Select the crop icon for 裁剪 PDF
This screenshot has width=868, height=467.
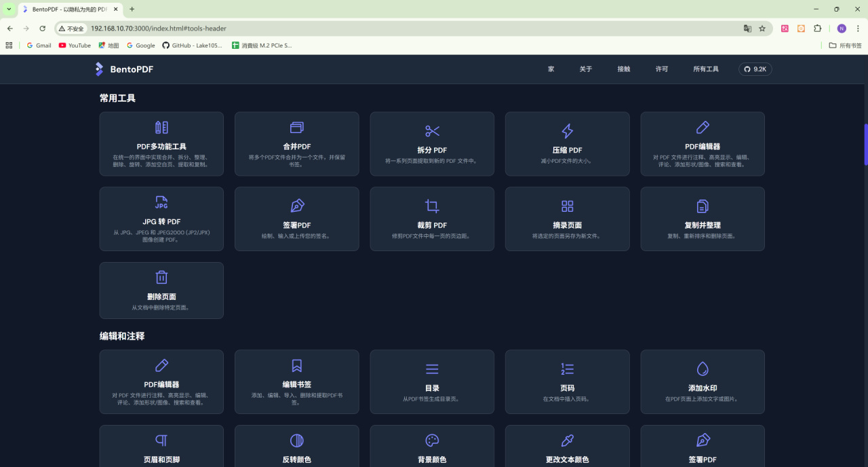432,206
